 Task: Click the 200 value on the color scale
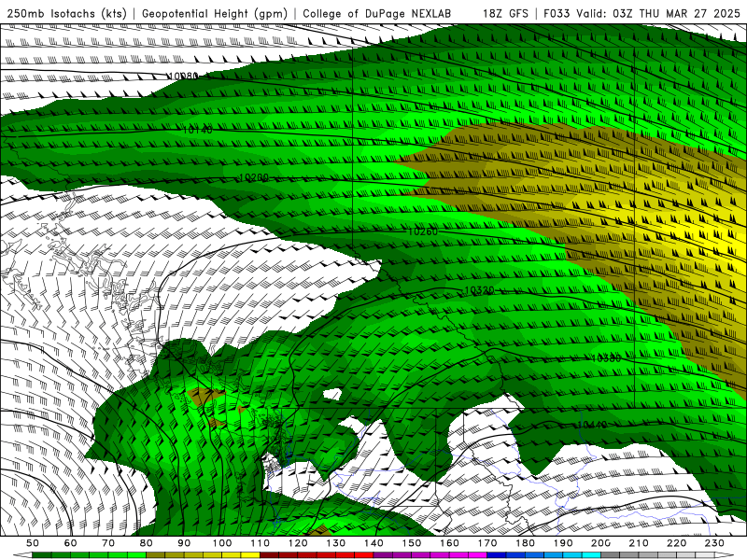coord(600,543)
